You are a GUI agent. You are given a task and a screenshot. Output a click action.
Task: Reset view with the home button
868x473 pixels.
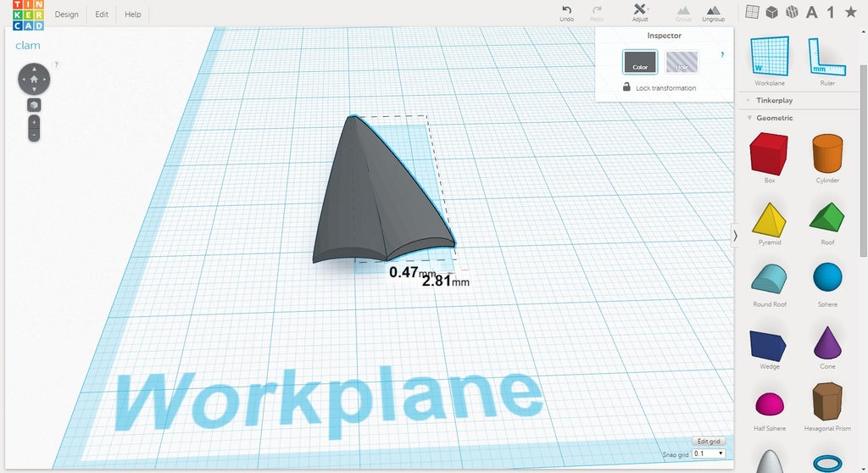click(x=34, y=79)
